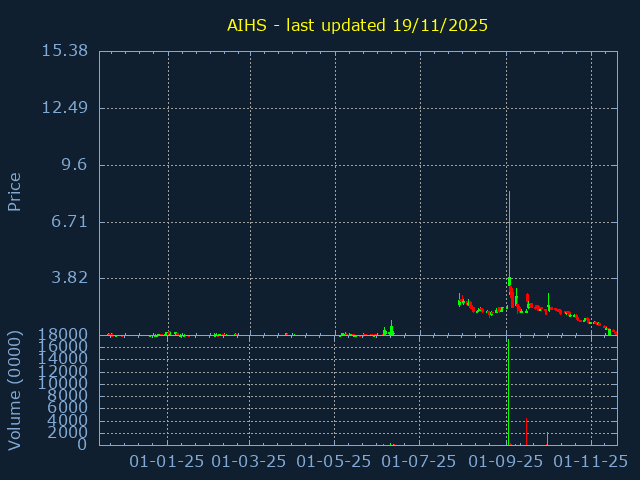
Task: Click the 12.49 price axis label
Action: pyautogui.click(x=66, y=108)
